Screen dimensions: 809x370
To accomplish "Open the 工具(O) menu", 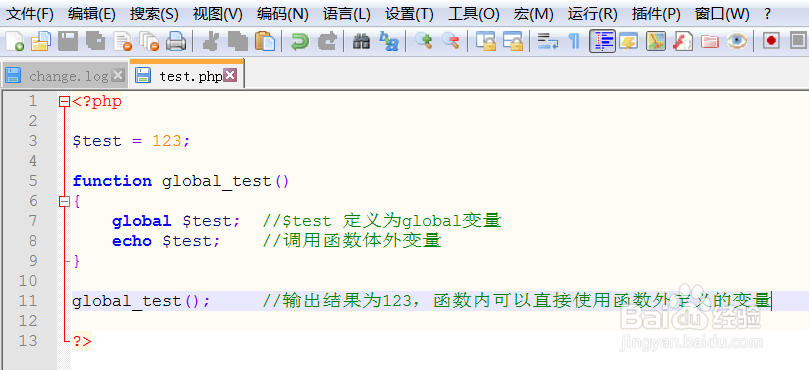I will click(x=474, y=14).
